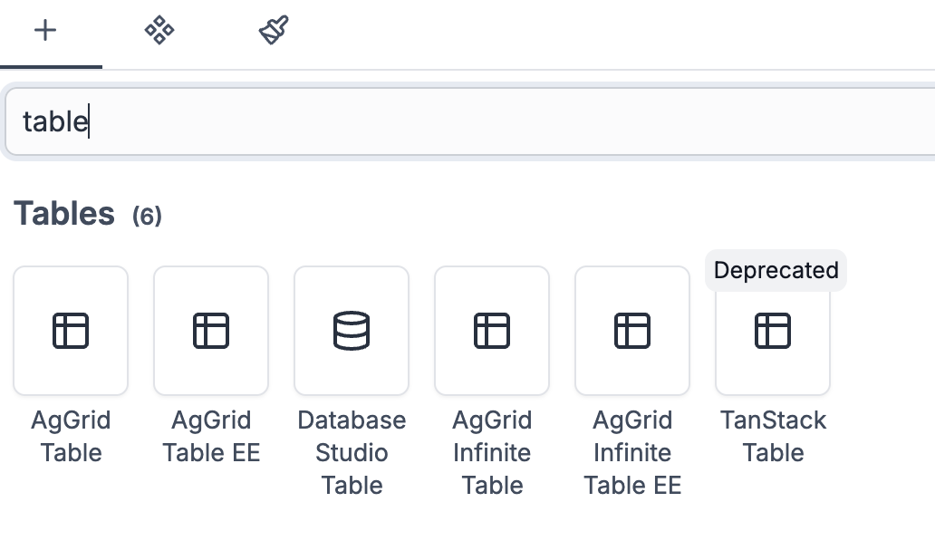Open the plus insert components tab
935x560 pixels.
(45, 30)
